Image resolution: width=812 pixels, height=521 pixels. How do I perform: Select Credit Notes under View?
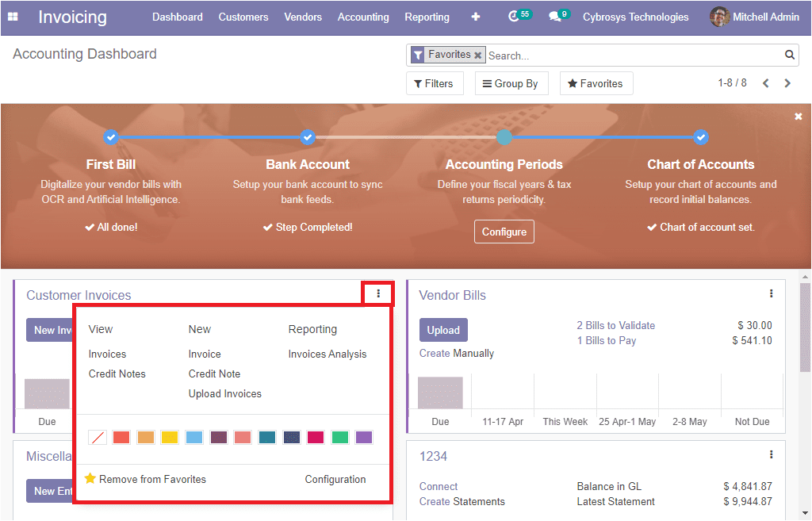[117, 374]
